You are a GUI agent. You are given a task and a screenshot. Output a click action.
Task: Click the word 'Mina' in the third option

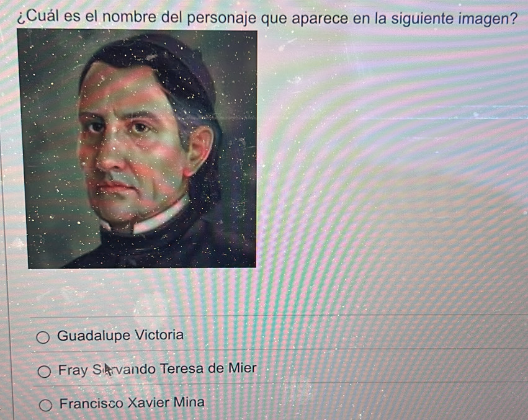(x=189, y=402)
